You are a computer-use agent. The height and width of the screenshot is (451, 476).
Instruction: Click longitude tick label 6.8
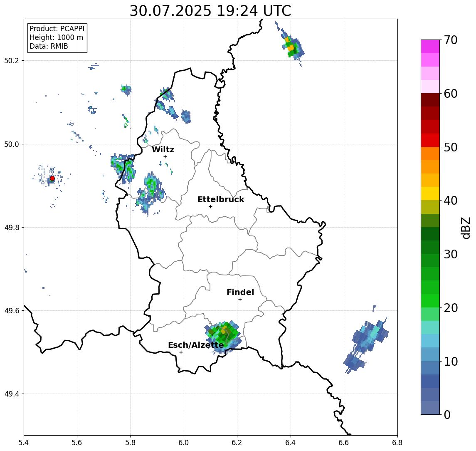[x=397, y=443]
